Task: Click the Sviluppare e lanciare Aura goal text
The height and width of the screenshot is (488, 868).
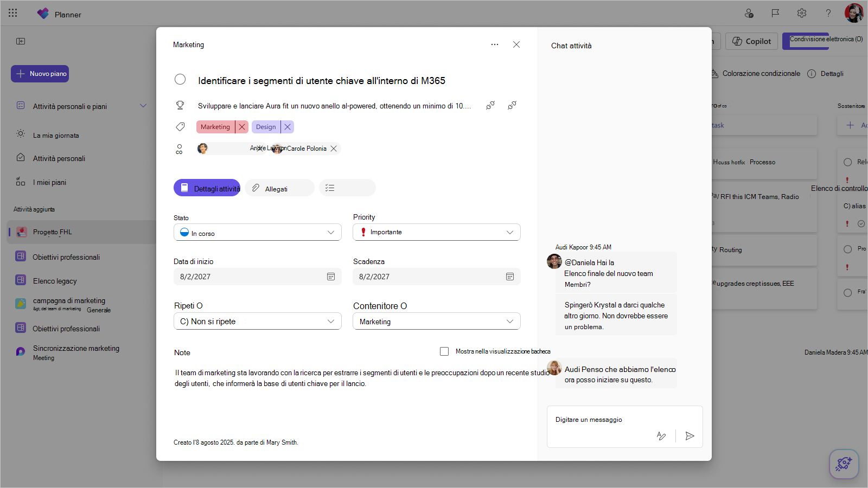Action: 334,106
